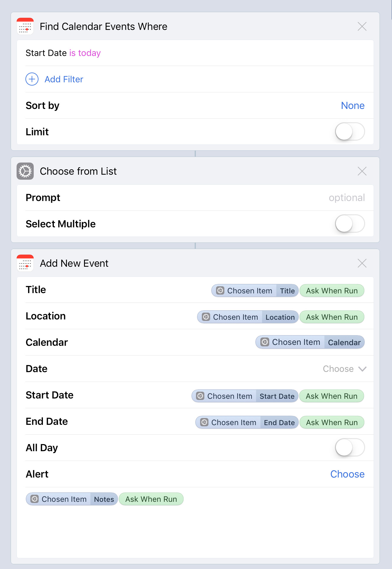This screenshot has width=392, height=569.
Task: Turn on Select Multiple switch
Action: coord(350,224)
